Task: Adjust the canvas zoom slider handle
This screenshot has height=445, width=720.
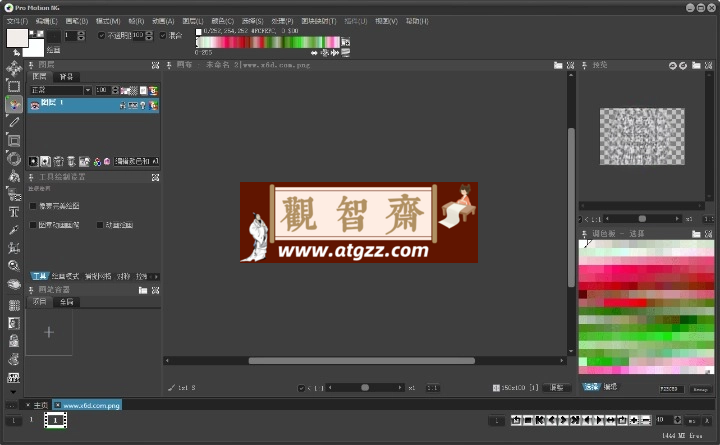Action: 365,388
